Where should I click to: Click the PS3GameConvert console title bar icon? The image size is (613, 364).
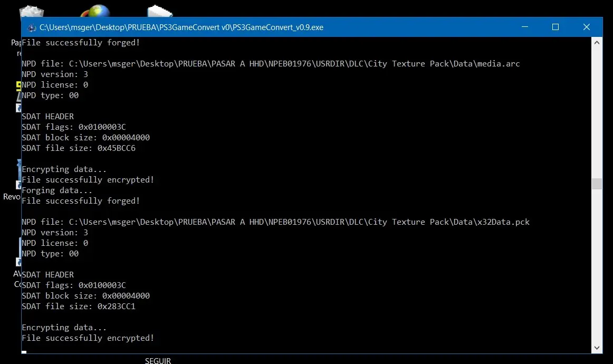[x=32, y=27]
